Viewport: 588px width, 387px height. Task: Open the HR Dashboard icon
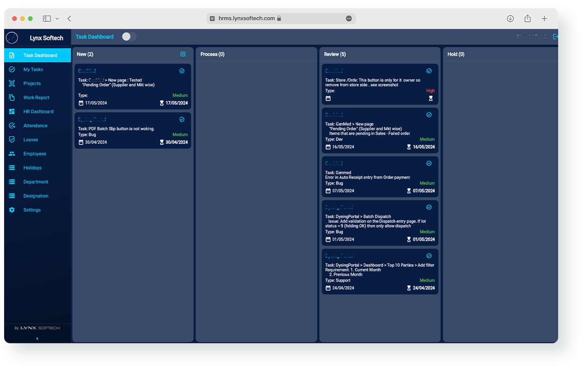click(x=12, y=111)
